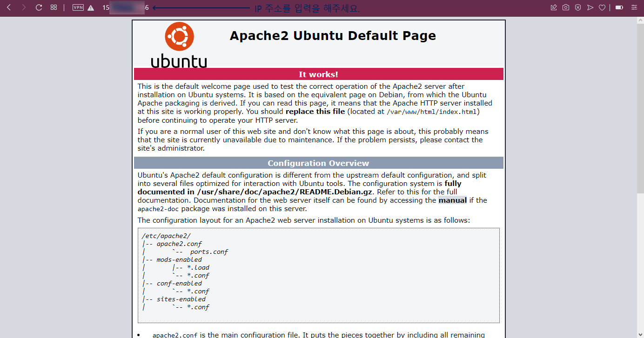This screenshot has width=644, height=338.
Task: Click '/etc/apache2/' in the config tree
Action: pyautogui.click(x=166, y=236)
